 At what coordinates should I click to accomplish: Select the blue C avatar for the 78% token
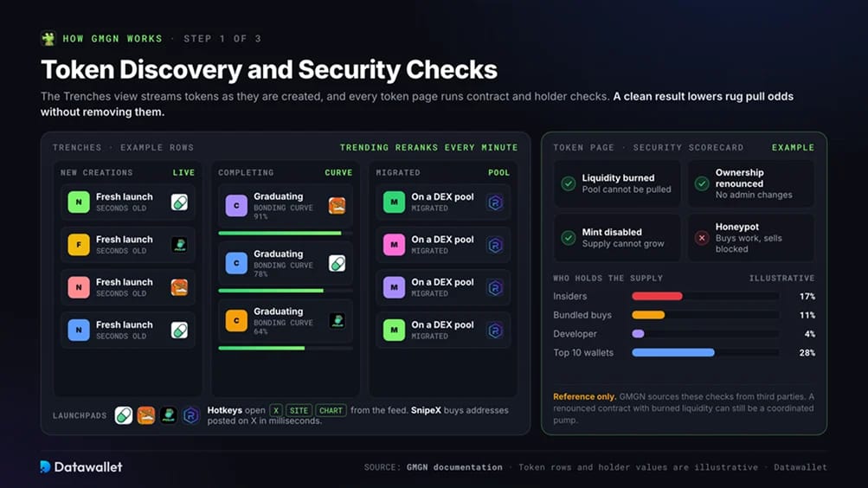tap(236, 263)
